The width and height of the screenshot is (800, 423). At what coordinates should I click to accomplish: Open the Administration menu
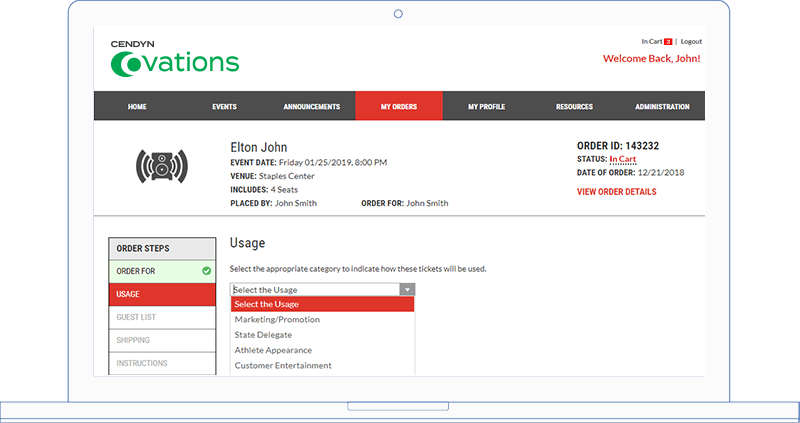pyautogui.click(x=662, y=107)
